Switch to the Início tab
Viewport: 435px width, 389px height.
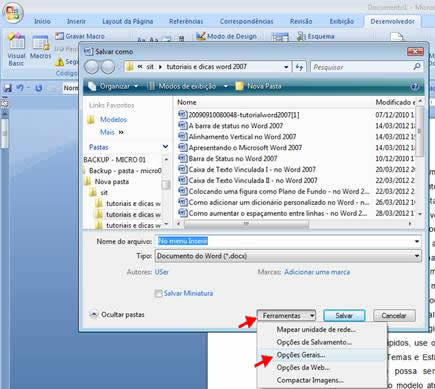coord(42,21)
